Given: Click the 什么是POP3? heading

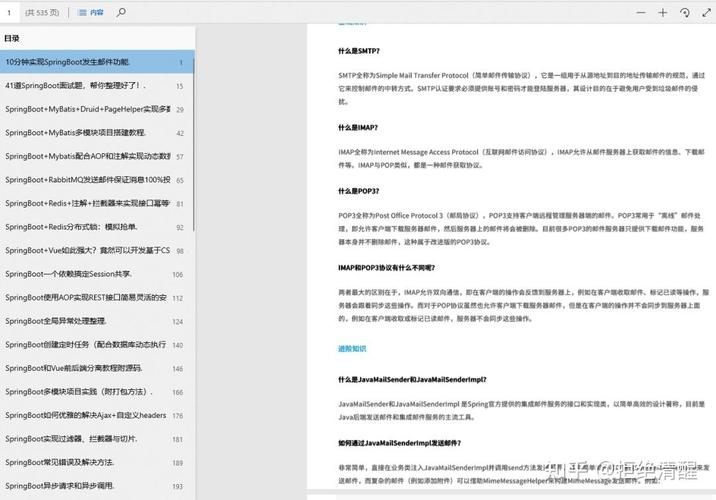Looking at the screenshot, I should [x=358, y=191].
